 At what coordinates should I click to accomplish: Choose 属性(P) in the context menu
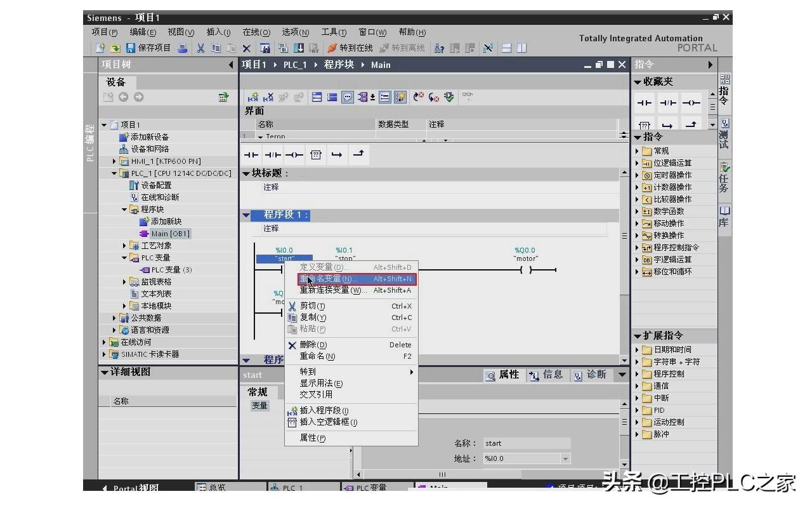pyautogui.click(x=351, y=438)
